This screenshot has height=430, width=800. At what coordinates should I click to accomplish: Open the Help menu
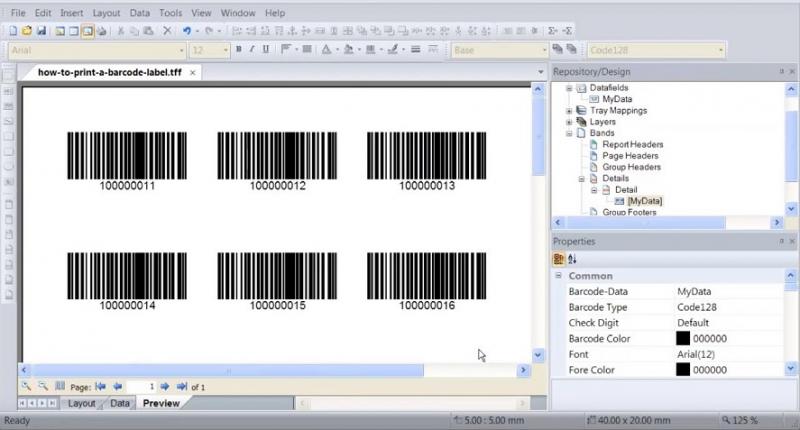point(274,13)
